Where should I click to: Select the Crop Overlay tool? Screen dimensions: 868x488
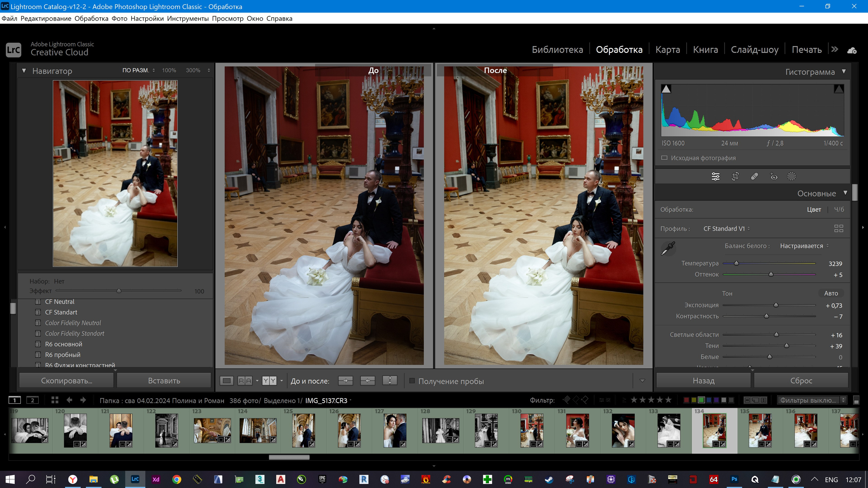coord(735,176)
